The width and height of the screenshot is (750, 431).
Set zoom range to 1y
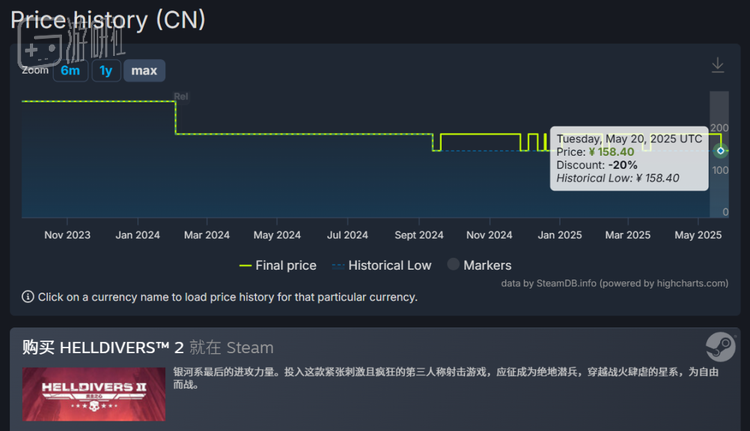[106, 71]
